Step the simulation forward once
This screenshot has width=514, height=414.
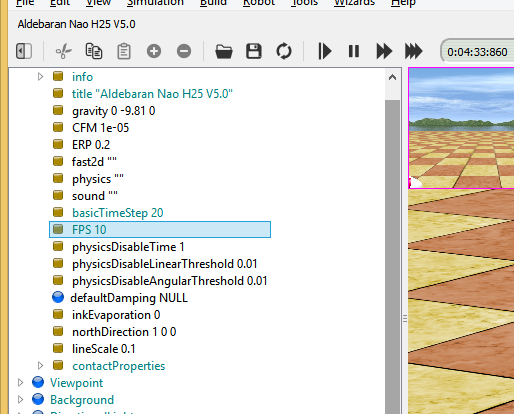[x=324, y=51]
